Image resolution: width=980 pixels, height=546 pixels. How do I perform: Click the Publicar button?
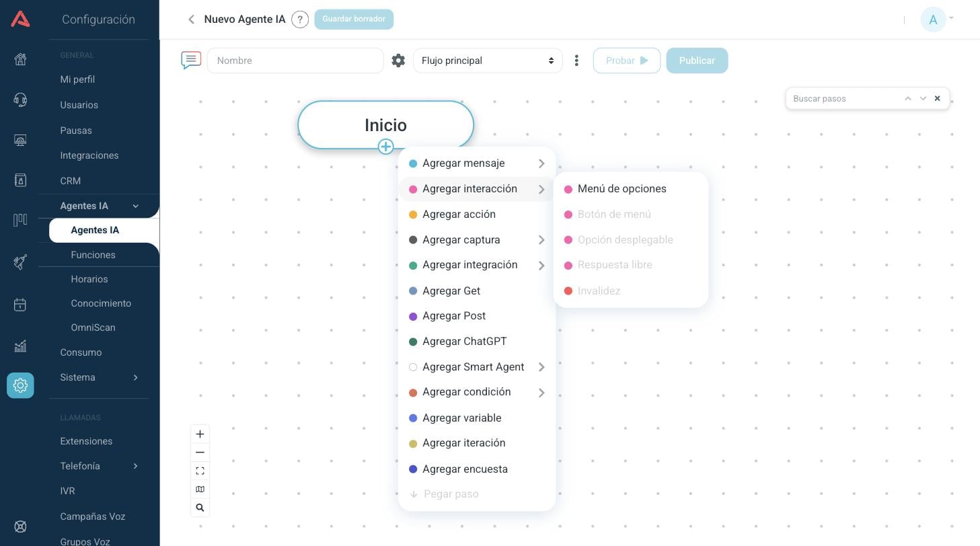pos(697,61)
